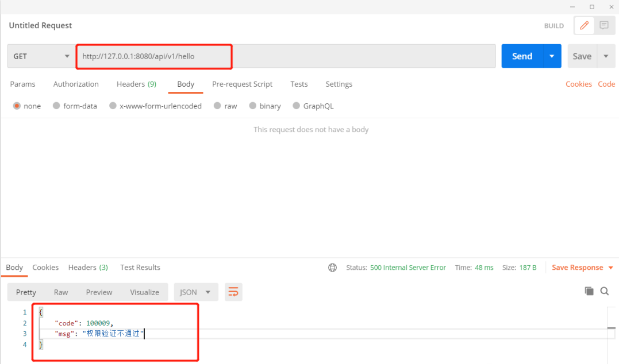Open the comments icon in top right
Image resolution: width=619 pixels, height=364 pixels.
(603, 25)
